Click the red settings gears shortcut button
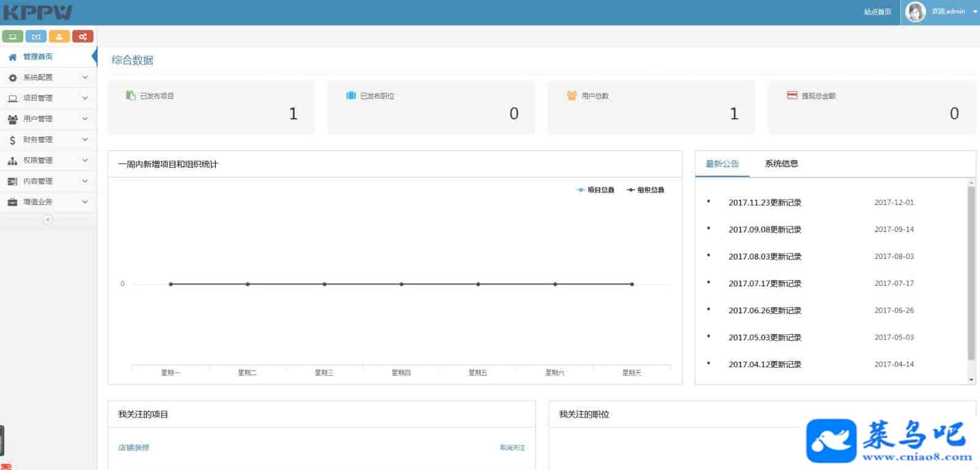Image resolution: width=980 pixels, height=470 pixels. [83, 37]
